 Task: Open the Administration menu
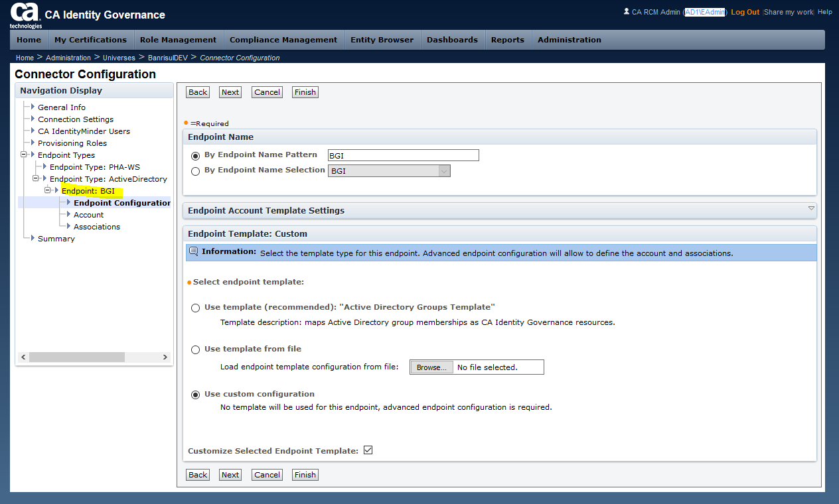coord(570,40)
